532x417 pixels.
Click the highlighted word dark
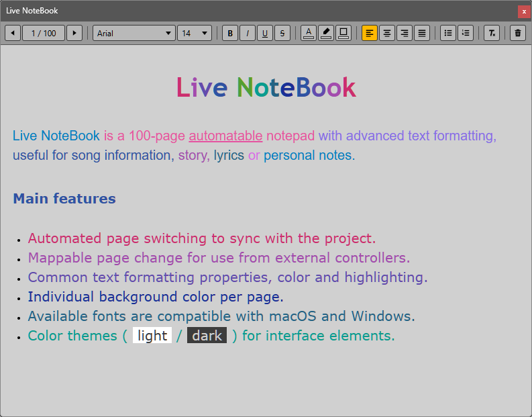click(x=207, y=336)
